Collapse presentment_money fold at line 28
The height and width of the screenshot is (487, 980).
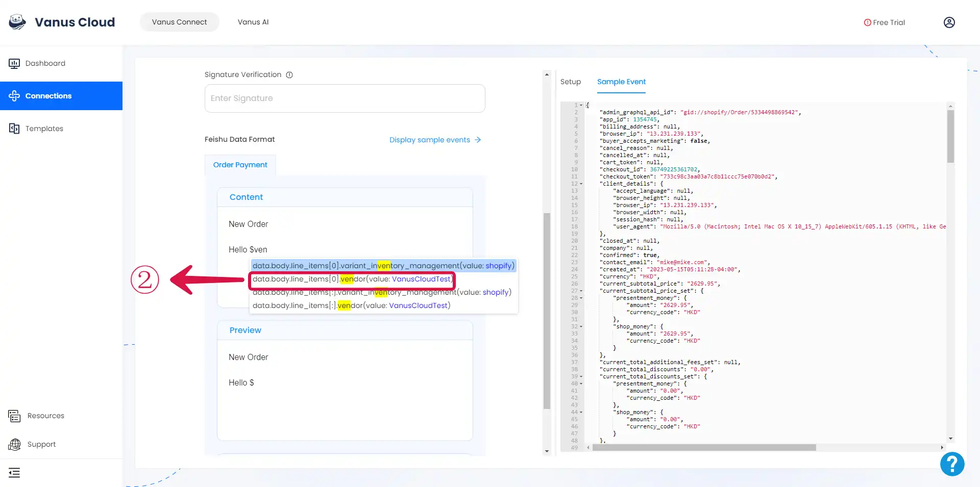coord(581,298)
